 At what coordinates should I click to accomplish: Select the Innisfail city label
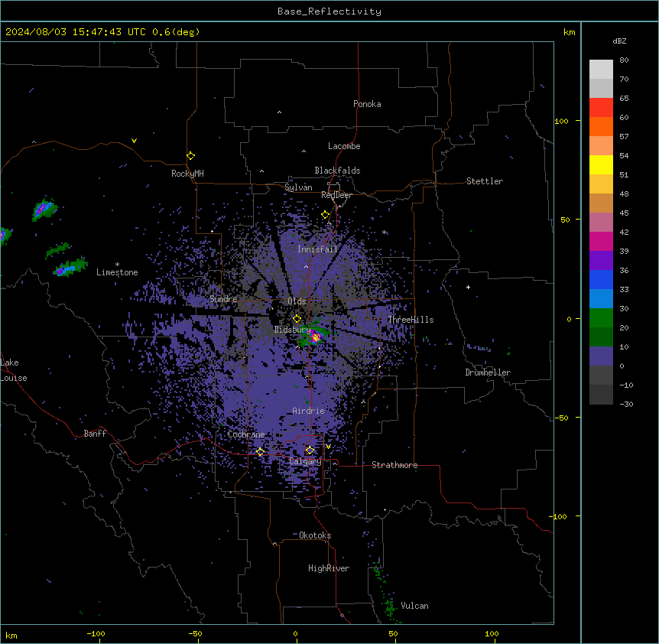[x=317, y=249]
